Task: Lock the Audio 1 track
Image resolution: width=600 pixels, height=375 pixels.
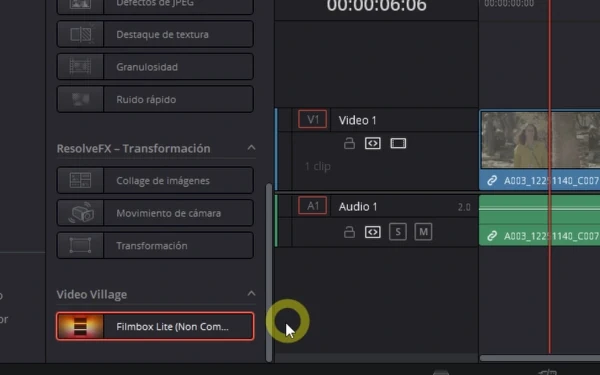Action: click(x=349, y=232)
